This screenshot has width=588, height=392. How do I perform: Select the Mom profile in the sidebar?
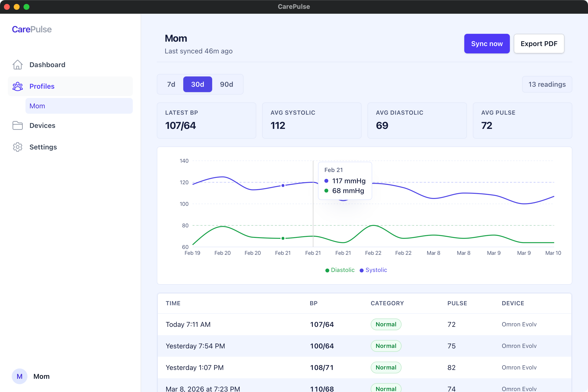coord(37,106)
